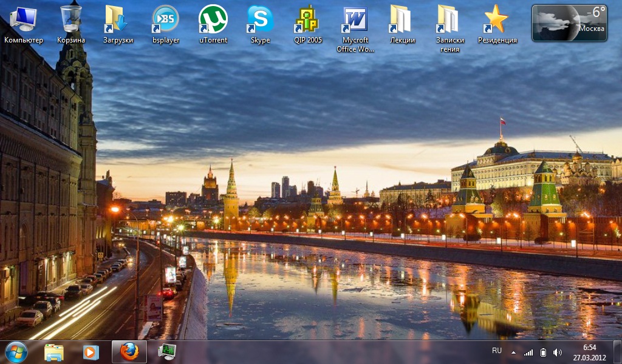Image resolution: width=622 pixels, height=364 pixels.
Task: Switch to Firefox in the taskbar
Action: click(x=129, y=352)
